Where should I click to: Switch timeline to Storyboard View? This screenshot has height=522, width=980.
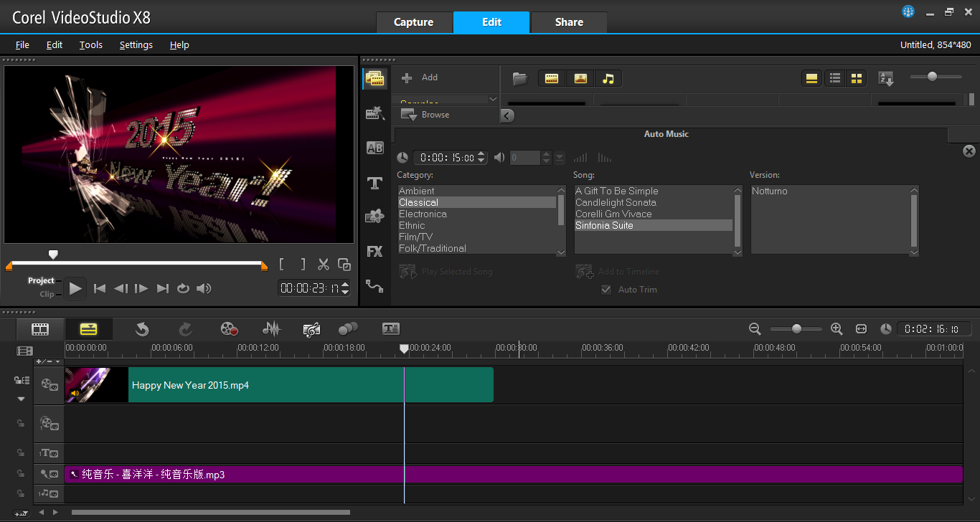(x=41, y=329)
